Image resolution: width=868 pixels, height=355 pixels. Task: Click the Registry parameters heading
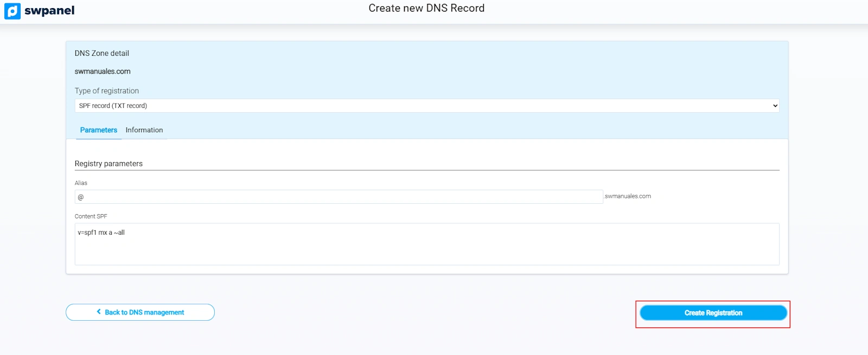pos(108,164)
